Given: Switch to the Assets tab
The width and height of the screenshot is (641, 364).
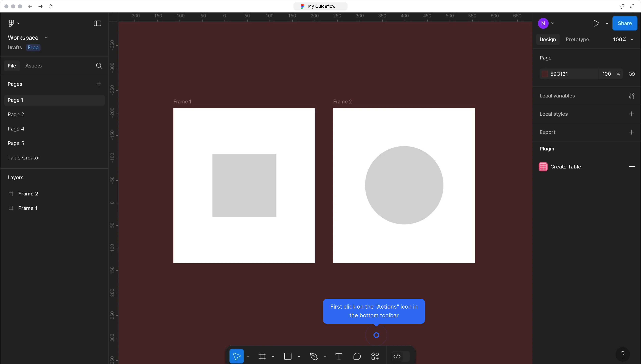Looking at the screenshot, I should click(x=33, y=66).
